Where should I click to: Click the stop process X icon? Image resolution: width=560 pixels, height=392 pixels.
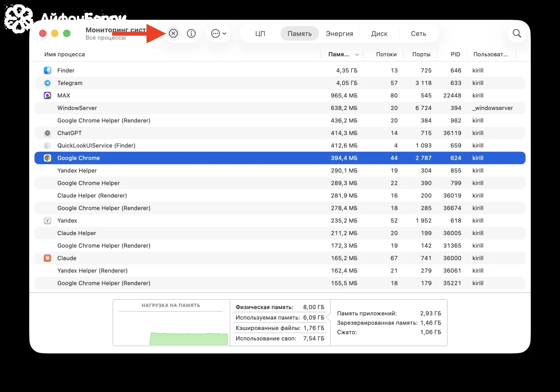(173, 34)
